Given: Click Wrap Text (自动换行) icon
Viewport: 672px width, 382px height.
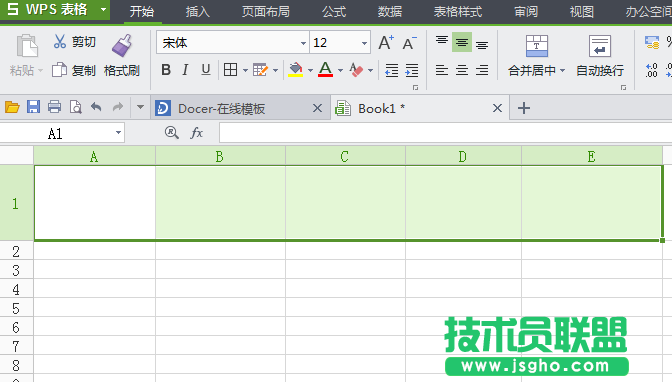Looking at the screenshot, I should pos(600,46).
